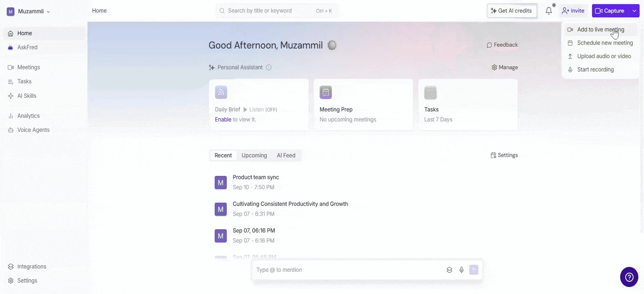Choose Start recording
This screenshot has height=294, width=644.
pyautogui.click(x=600, y=70)
